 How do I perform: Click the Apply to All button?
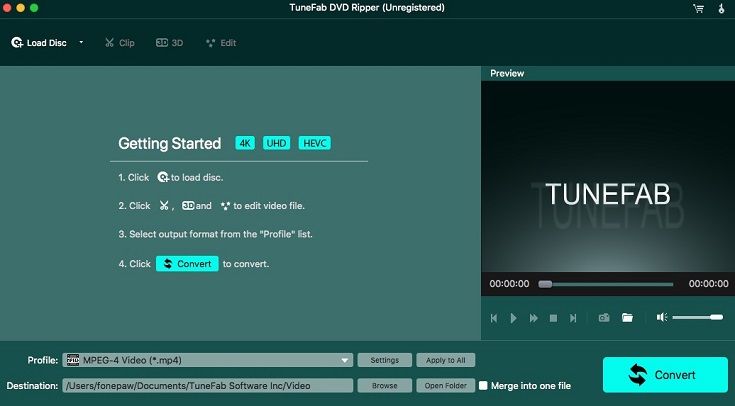pyautogui.click(x=446, y=360)
